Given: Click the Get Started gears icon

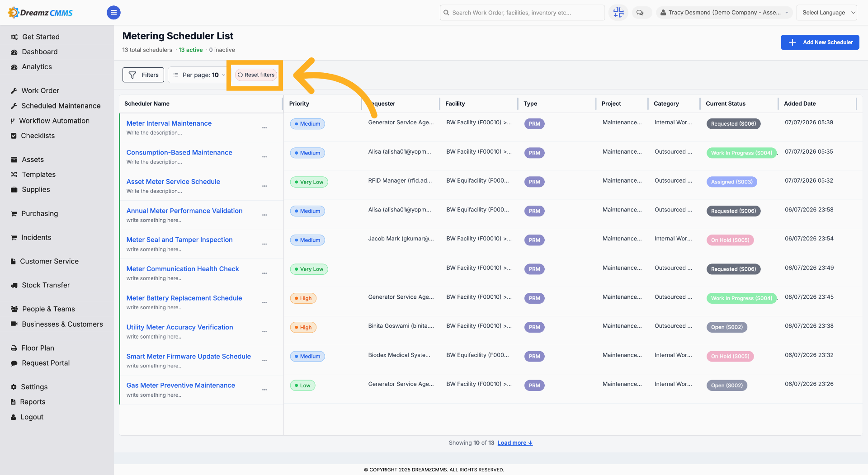Looking at the screenshot, I should point(14,37).
